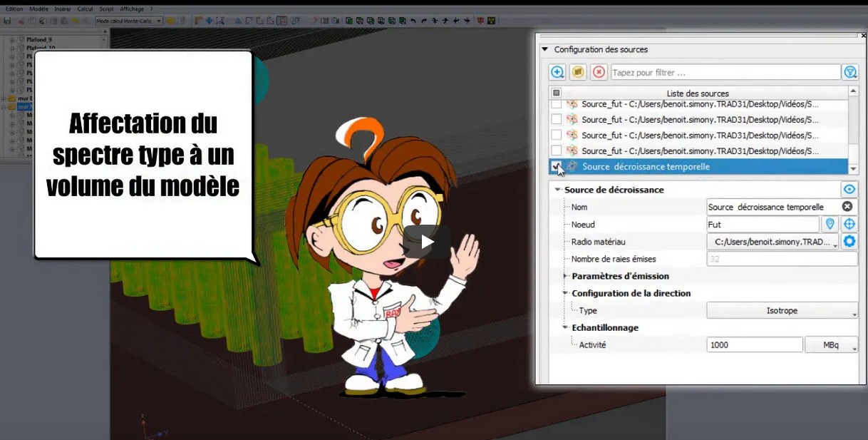Click the save icon in the main toolbar

[6, 21]
